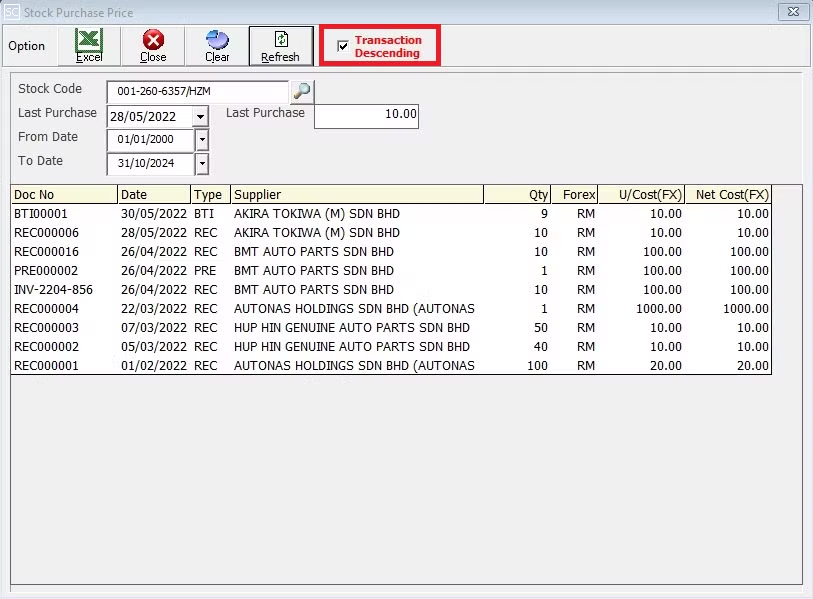Click supplier BMT AUTO PARTS in REC000016 row
The image size is (813, 599).
coord(314,252)
